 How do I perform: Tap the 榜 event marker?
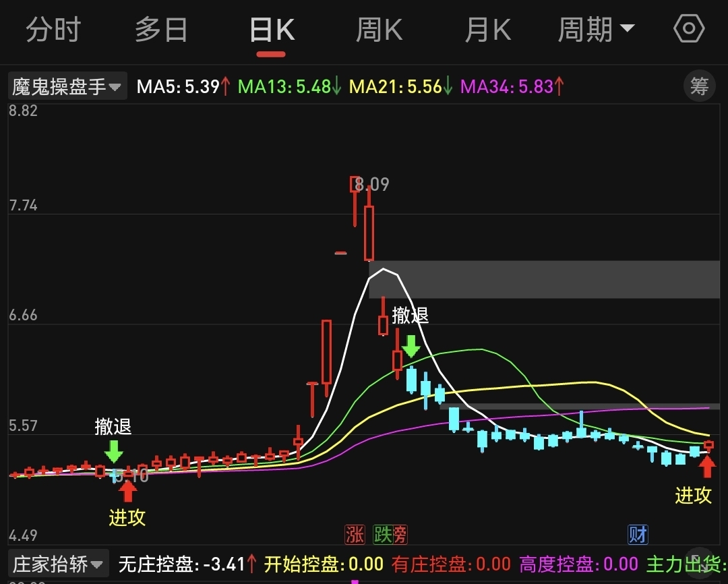(x=400, y=534)
